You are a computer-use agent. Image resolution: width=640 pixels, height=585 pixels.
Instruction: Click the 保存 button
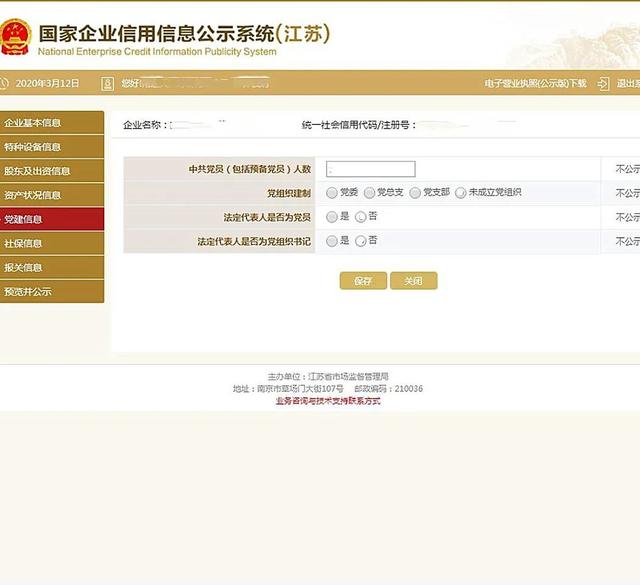(363, 281)
